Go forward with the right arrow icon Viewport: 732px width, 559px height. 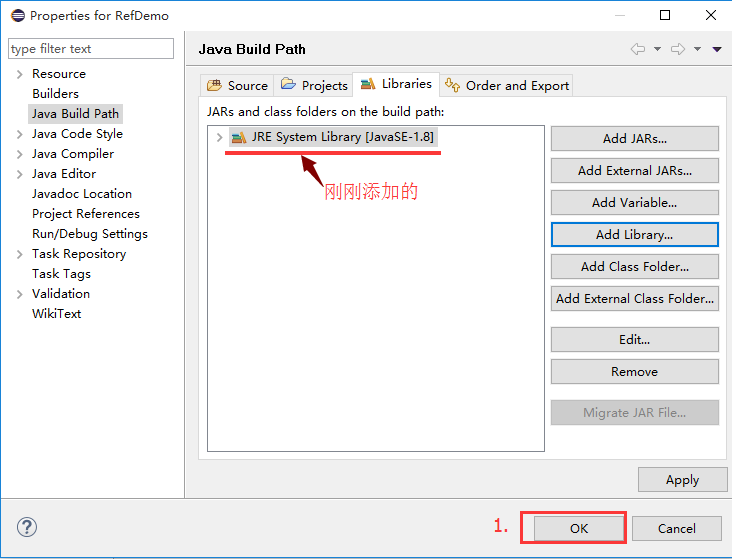(x=678, y=49)
